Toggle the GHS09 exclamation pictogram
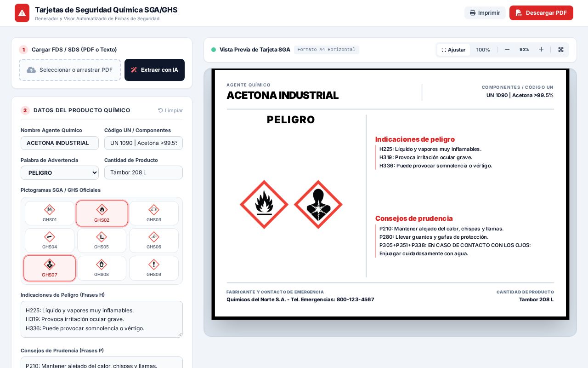This screenshot has width=588, height=368. (x=154, y=268)
